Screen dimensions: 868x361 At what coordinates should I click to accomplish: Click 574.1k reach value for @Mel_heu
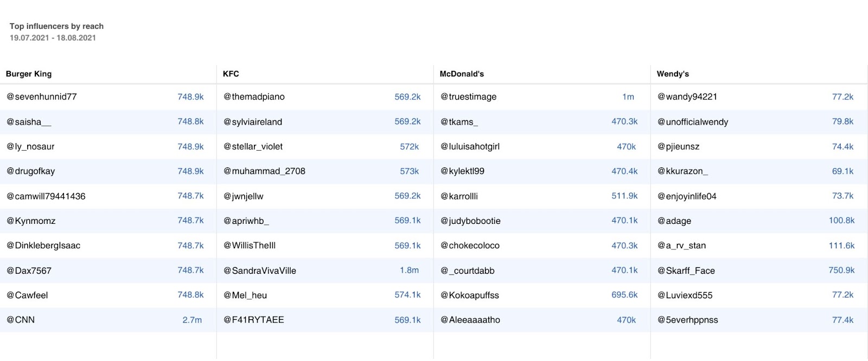(408, 295)
